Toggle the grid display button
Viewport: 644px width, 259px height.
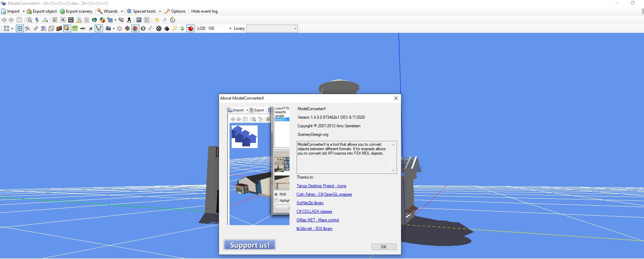[x=20, y=28]
